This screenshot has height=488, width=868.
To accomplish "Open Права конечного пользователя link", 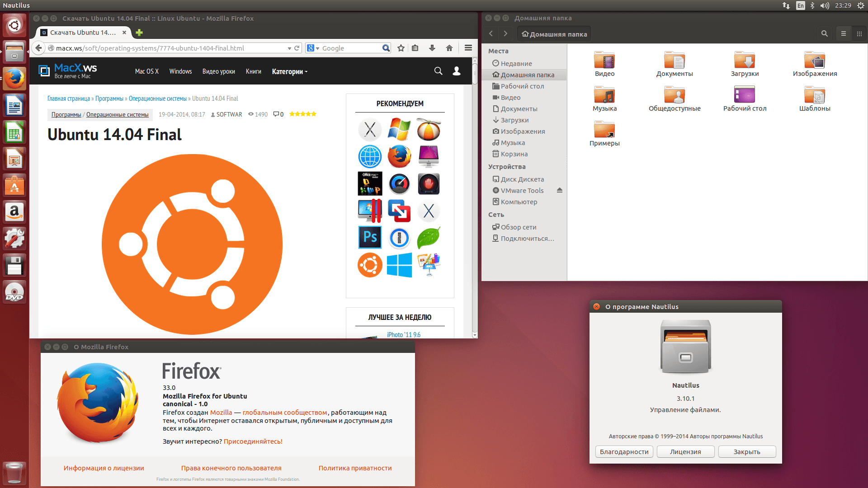I will 231,468.
